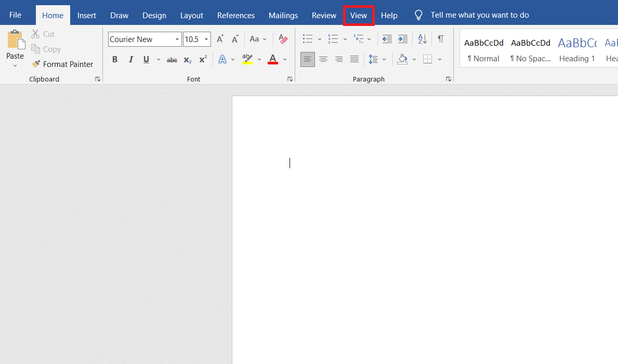Toggle Italic formatting
Viewport: 618px width, 364px height.
[130, 60]
